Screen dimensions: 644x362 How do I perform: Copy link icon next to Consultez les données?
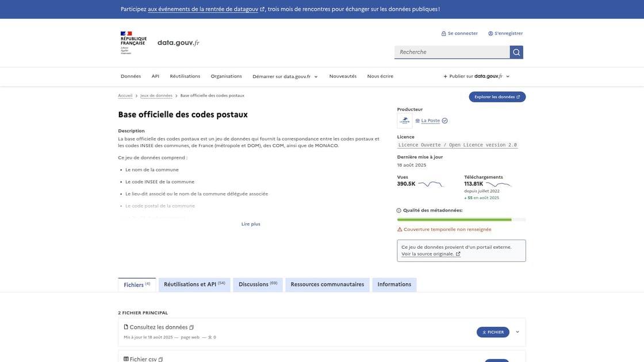(x=191, y=328)
